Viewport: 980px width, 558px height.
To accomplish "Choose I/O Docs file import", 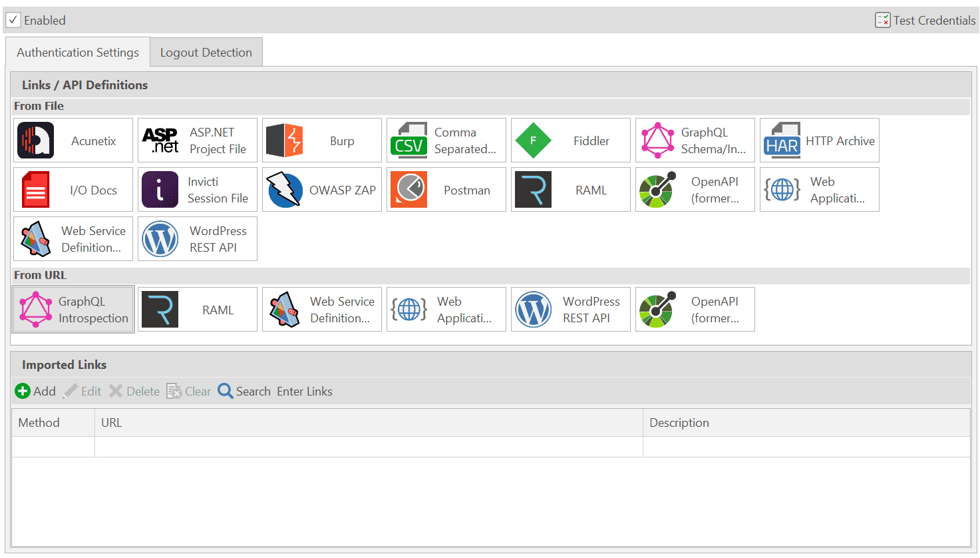I will 73,190.
